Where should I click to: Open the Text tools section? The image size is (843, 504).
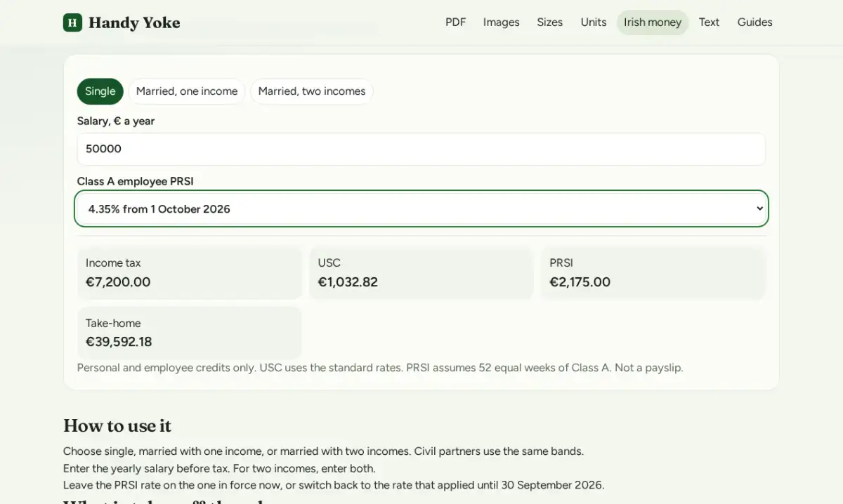[709, 22]
